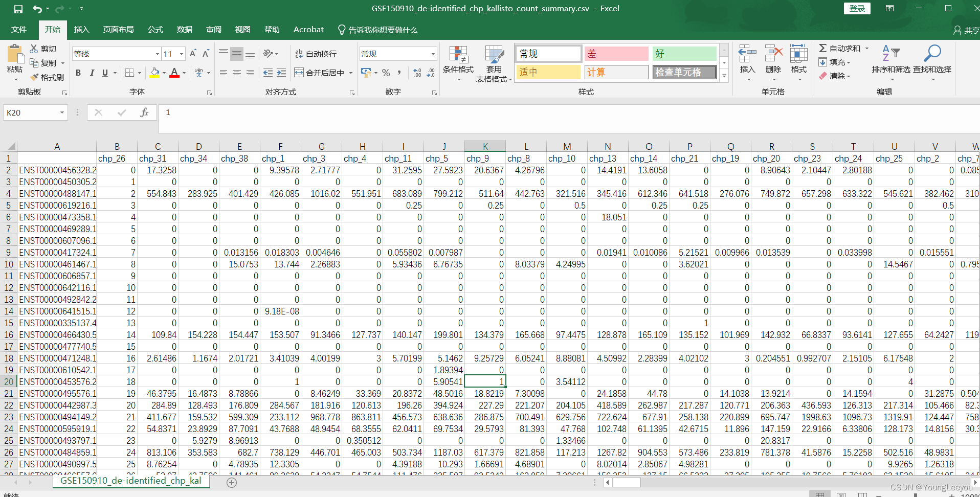Click the text orientation icon
This screenshot has width=980, height=497.
tap(268, 54)
